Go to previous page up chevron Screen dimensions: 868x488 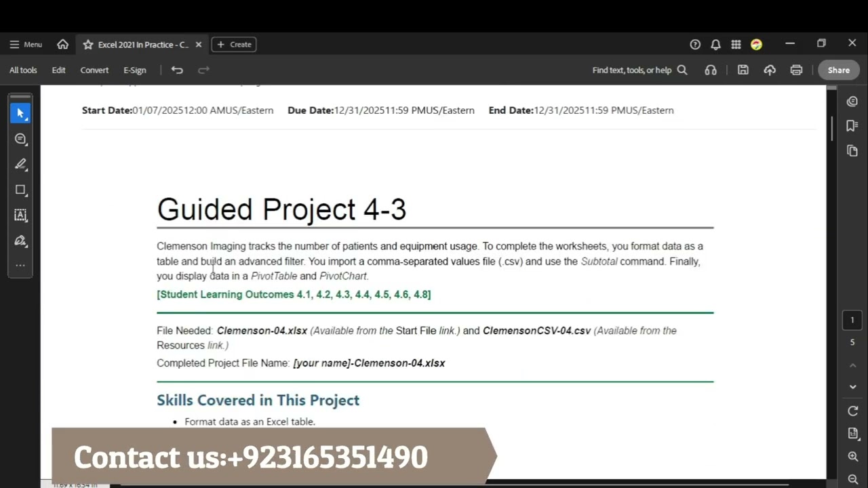point(853,365)
